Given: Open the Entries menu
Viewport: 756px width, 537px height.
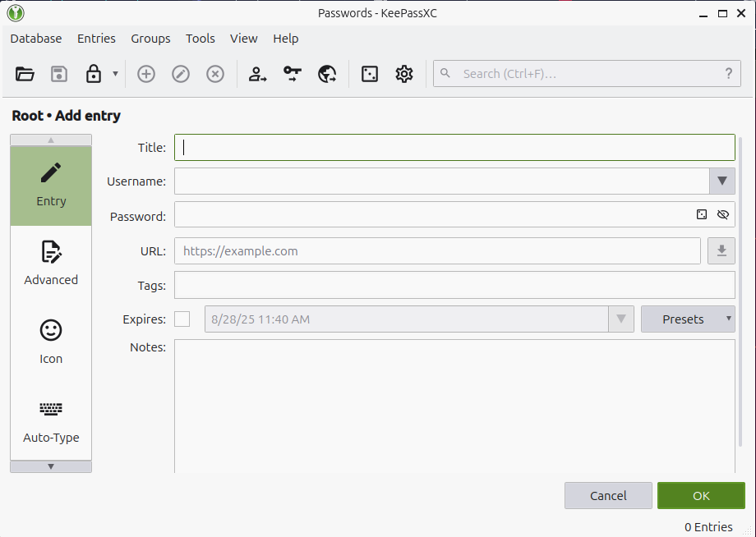Looking at the screenshot, I should pyautogui.click(x=96, y=39).
